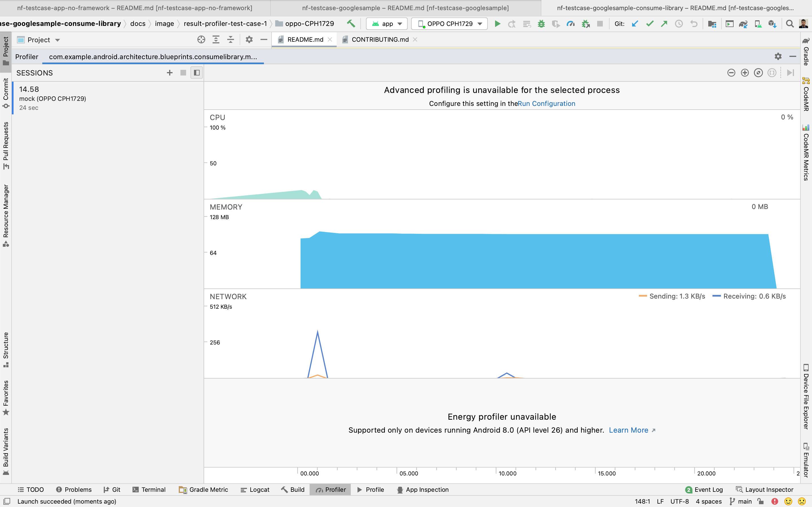Open the Logcat tool window tab
Screen dimensions: 812x507
pos(255,490)
